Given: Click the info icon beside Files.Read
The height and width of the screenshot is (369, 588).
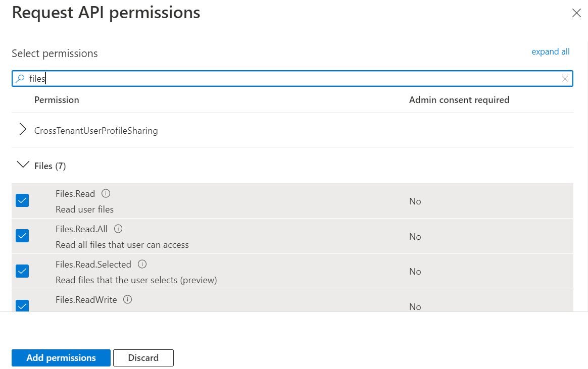Looking at the screenshot, I should tap(106, 193).
